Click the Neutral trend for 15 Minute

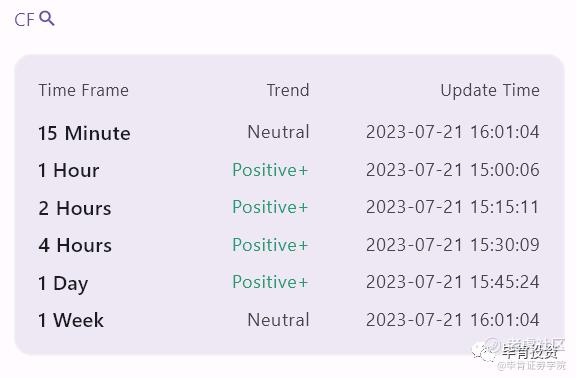[278, 132]
